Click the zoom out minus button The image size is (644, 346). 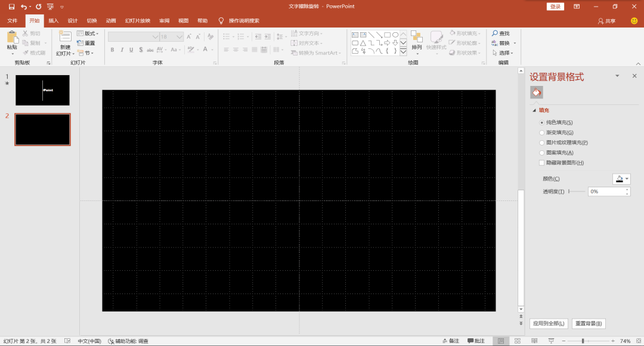564,341
